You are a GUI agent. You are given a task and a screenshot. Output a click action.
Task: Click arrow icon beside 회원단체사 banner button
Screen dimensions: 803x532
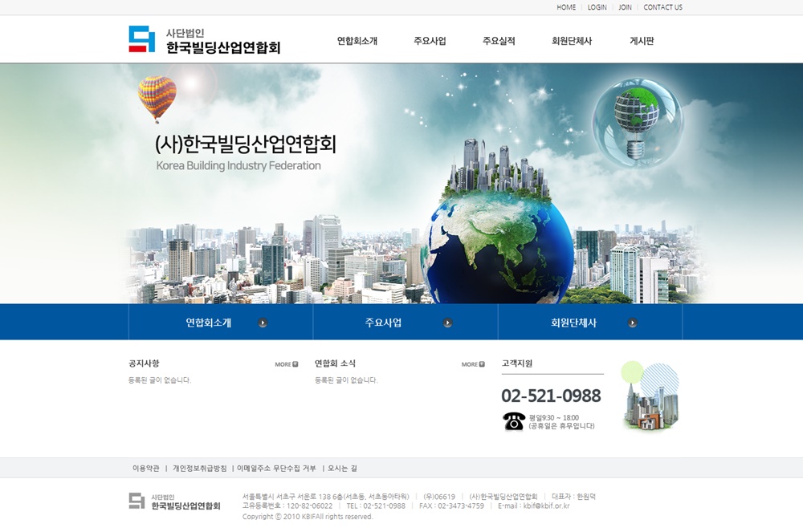633,323
